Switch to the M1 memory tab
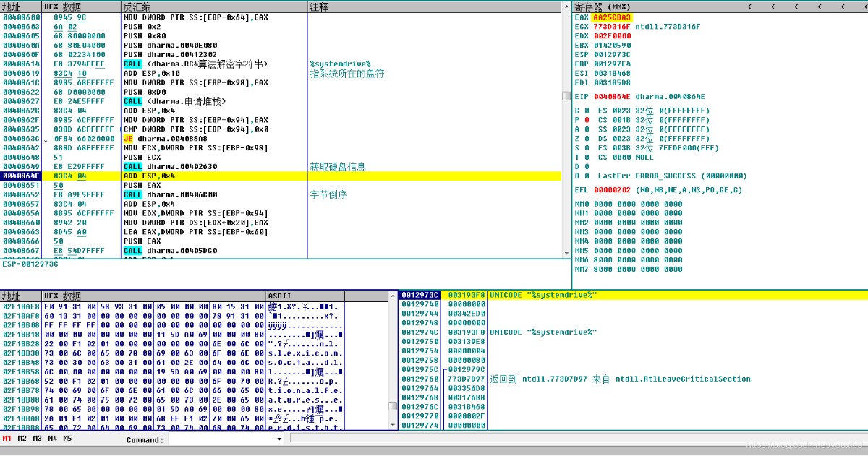 [7, 439]
